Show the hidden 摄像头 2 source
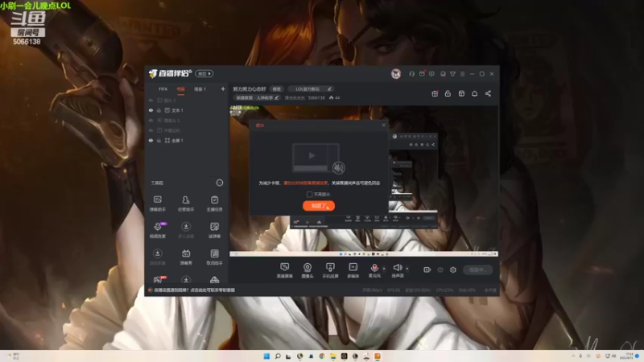The height and width of the screenshot is (362, 644). 151,121
